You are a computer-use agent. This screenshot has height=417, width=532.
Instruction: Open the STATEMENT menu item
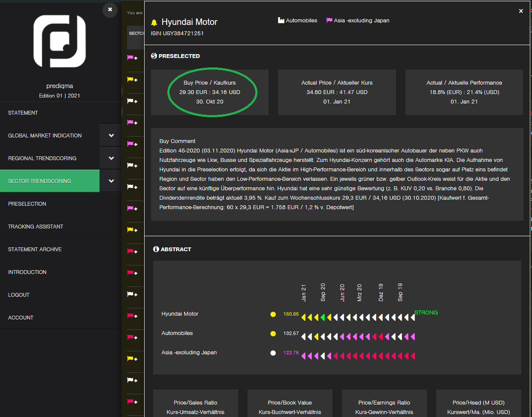tap(61, 113)
